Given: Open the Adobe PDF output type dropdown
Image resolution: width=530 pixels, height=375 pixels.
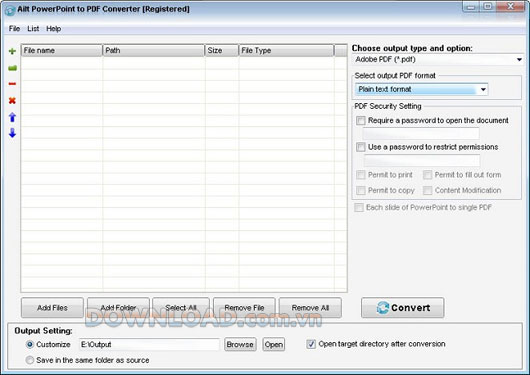Looking at the screenshot, I should coord(438,60).
